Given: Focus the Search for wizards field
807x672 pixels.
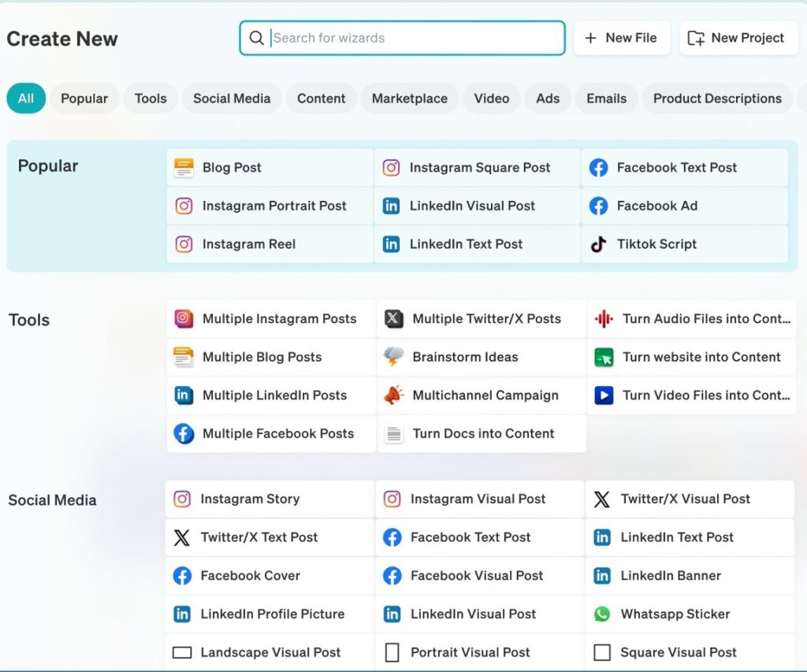Looking at the screenshot, I should (x=403, y=38).
